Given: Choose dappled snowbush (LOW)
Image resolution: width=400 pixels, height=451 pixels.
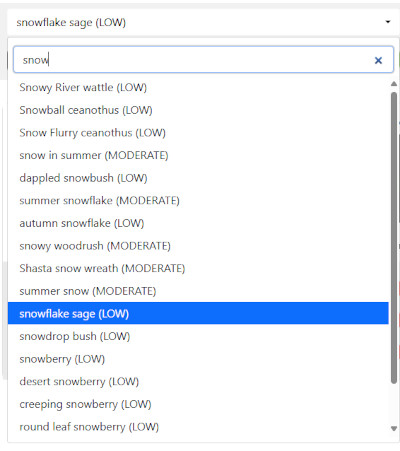Looking at the screenshot, I should 198,178.
